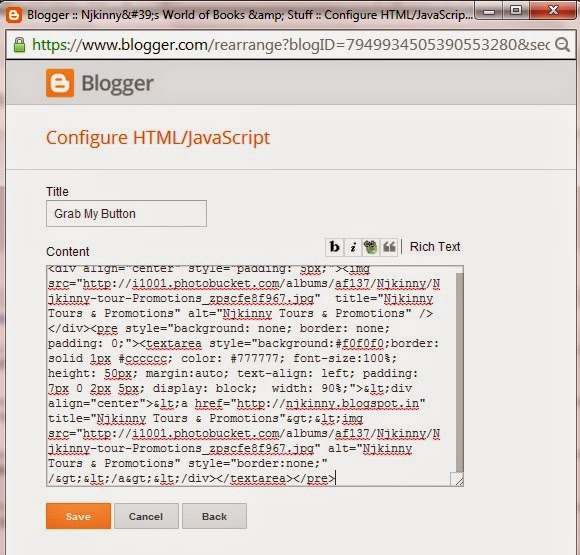Click the textarea resize grip corner
The height and width of the screenshot is (555, 580).
tap(458, 480)
